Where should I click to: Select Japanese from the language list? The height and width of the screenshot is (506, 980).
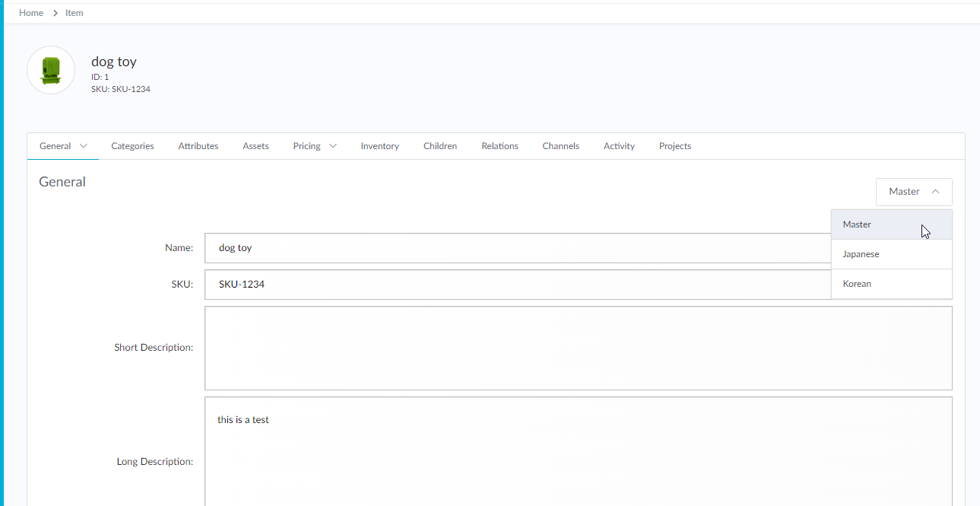[861, 254]
